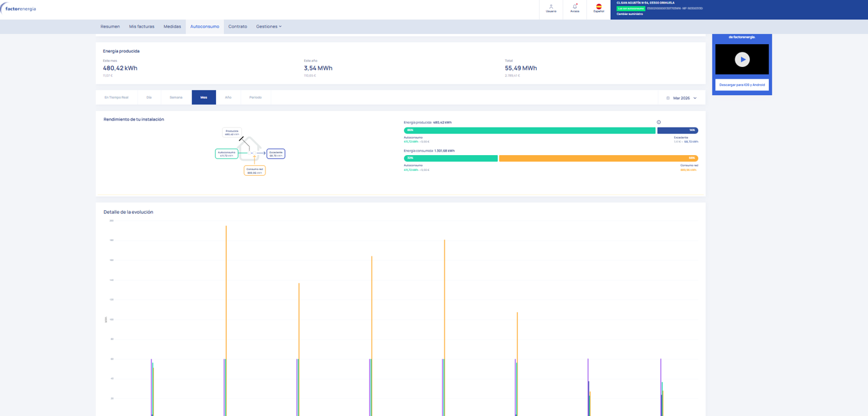Image resolution: width=868 pixels, height=416 pixels.
Task: Click Descargar para iOS y Android button
Action: coord(742,85)
